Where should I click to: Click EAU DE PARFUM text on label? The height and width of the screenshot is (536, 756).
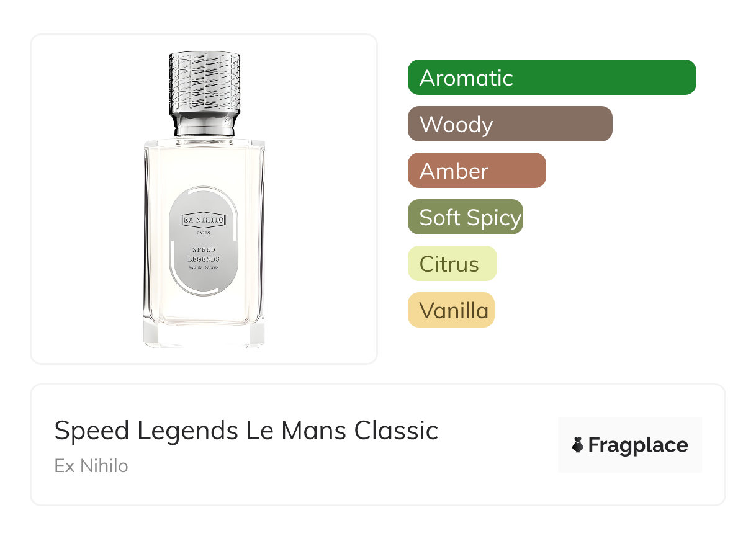coord(204,267)
